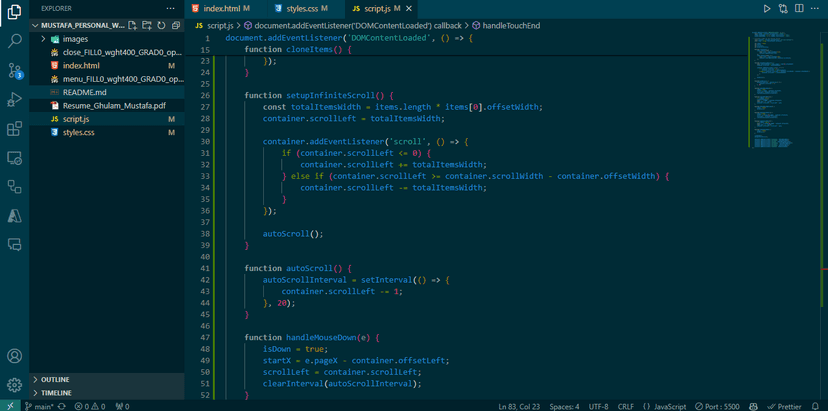The width and height of the screenshot is (828, 411).
Task: Click the New File icon in Explorer
Action: click(x=132, y=25)
